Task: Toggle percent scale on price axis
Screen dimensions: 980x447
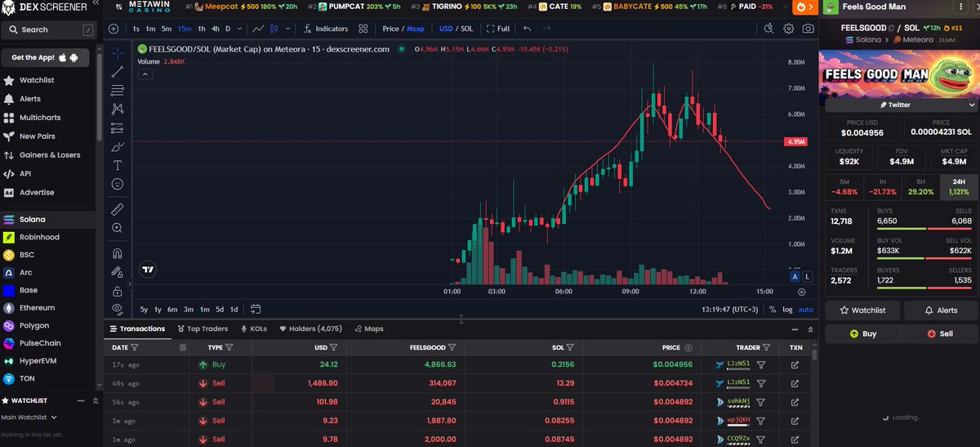Action: (x=773, y=309)
